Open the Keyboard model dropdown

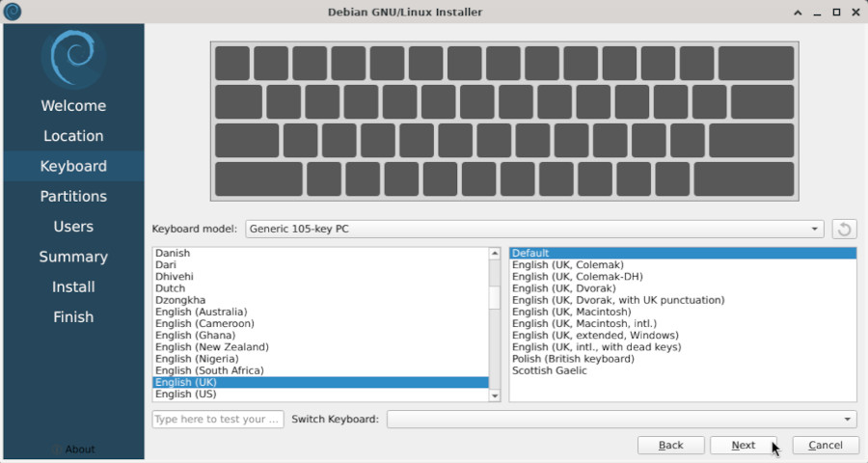[x=534, y=229]
